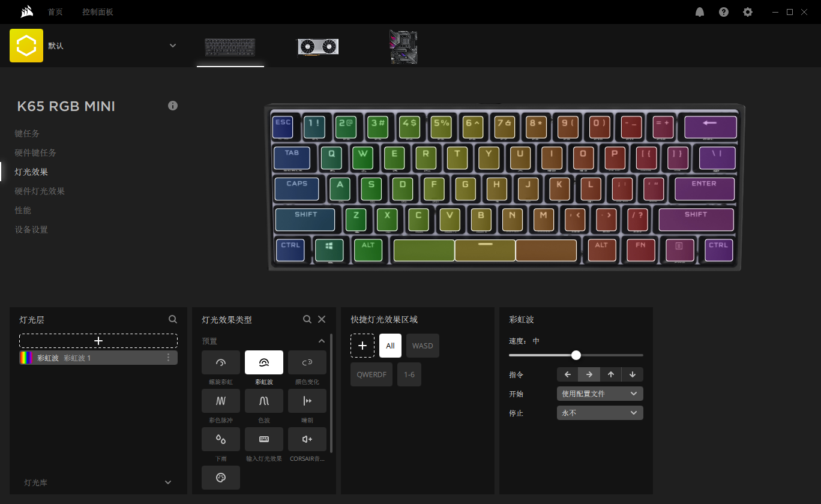Set wave direction to left arrow
Viewport: 821px width, 504px height.
568,374
